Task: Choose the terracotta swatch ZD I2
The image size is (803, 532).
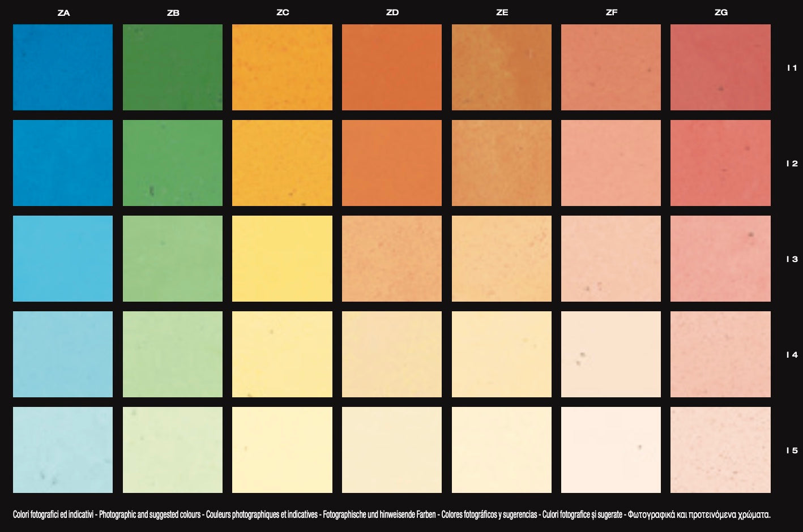Action: coord(392,163)
